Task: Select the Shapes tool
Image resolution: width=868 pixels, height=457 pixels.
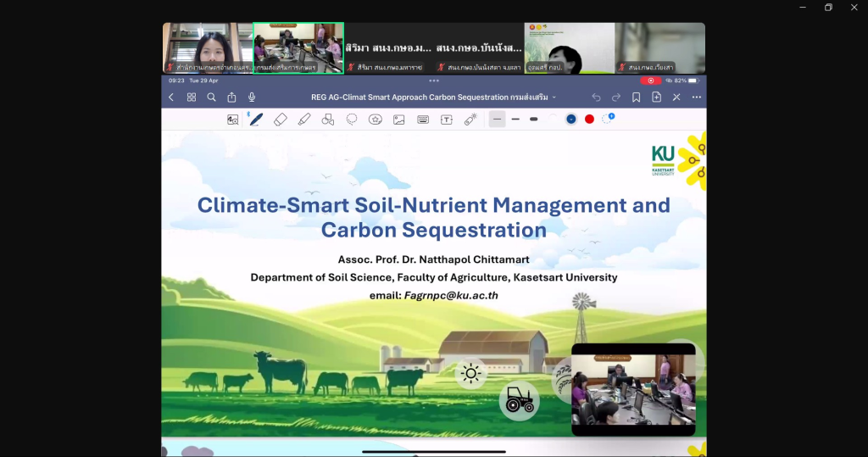Action: point(328,120)
